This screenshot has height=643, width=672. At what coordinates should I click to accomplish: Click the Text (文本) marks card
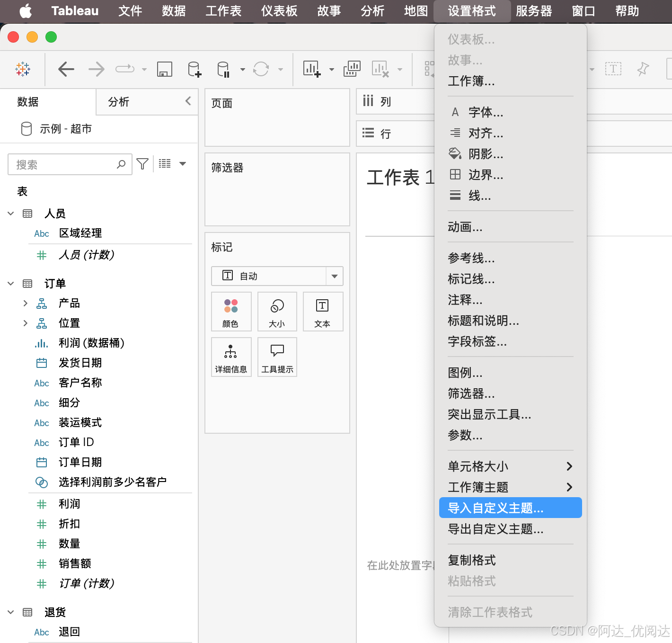(x=322, y=311)
